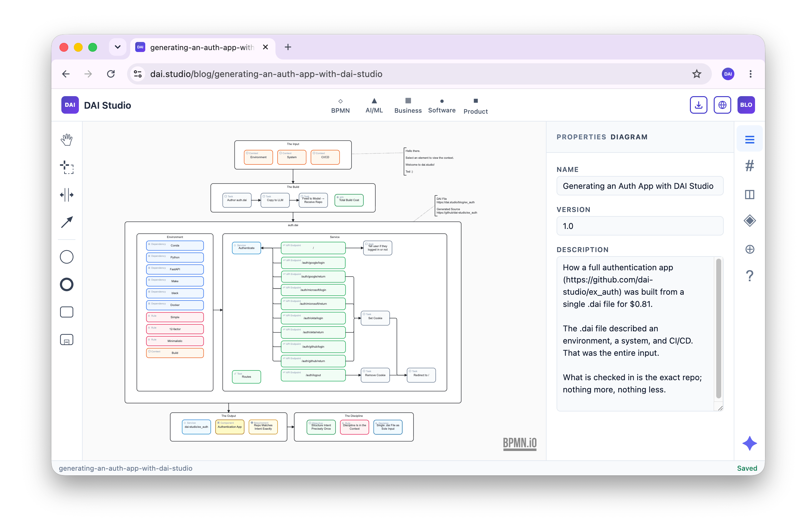Create a start event circle
The height and width of the screenshot is (523, 812).
coord(67,257)
